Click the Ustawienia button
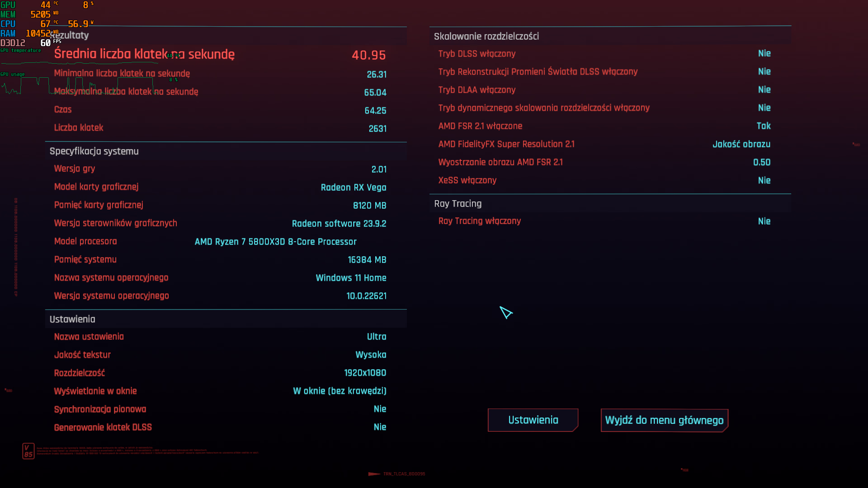This screenshot has height=488, width=868. (533, 420)
